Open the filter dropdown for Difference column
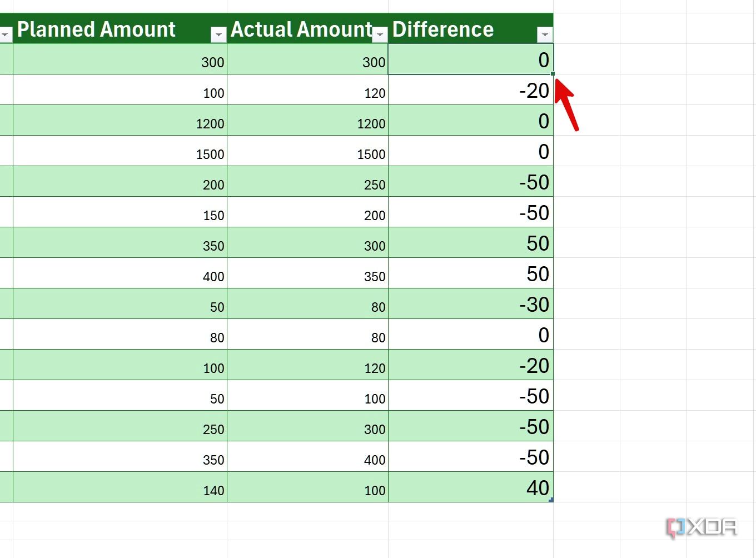 [x=545, y=34]
